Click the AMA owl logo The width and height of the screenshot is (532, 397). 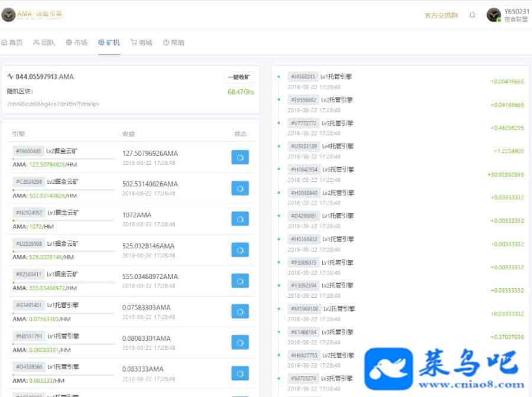[x=8, y=15]
